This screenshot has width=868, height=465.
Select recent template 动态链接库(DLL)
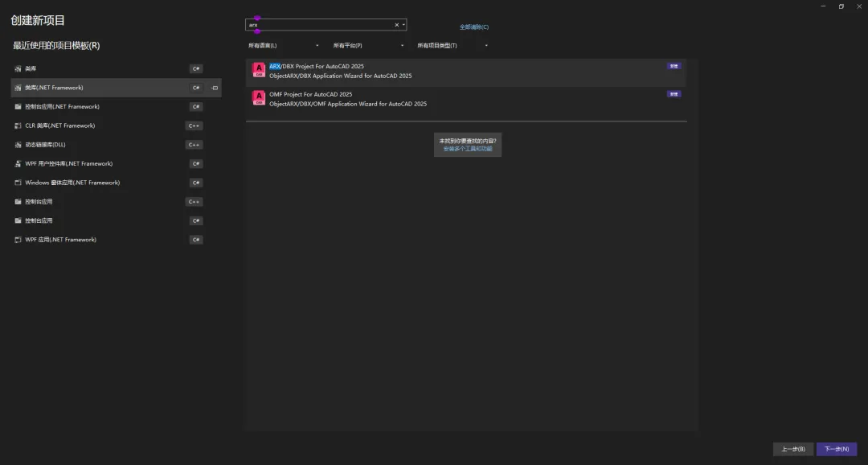coord(117,145)
